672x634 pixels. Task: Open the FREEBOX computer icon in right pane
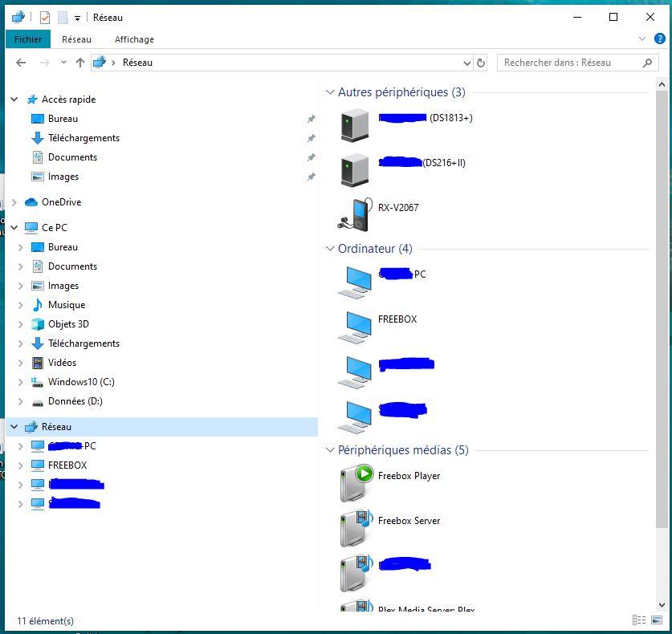coord(354,327)
